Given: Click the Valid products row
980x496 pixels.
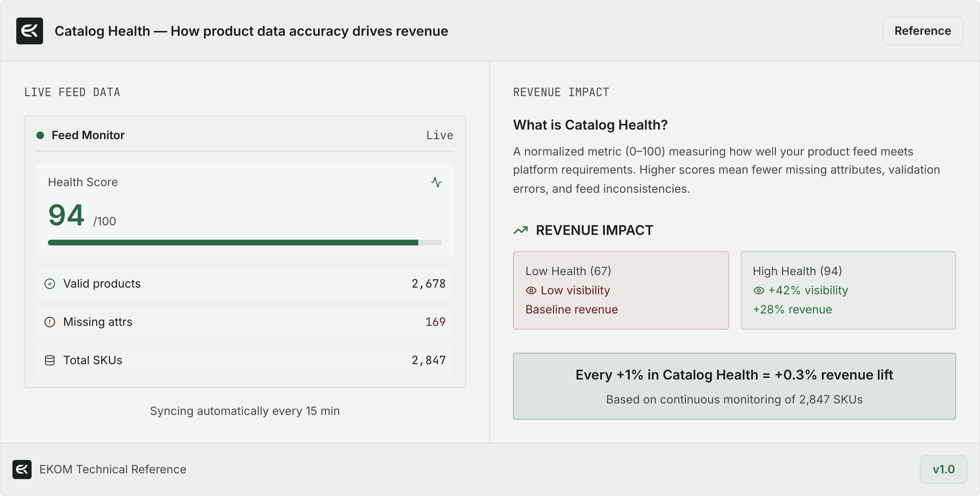Looking at the screenshot, I should (245, 284).
